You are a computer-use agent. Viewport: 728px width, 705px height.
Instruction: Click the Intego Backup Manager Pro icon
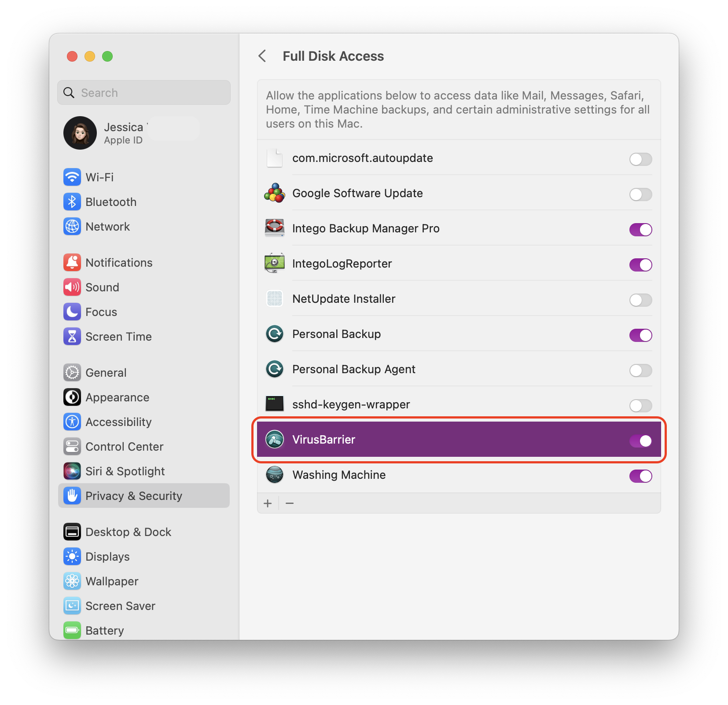point(275,228)
